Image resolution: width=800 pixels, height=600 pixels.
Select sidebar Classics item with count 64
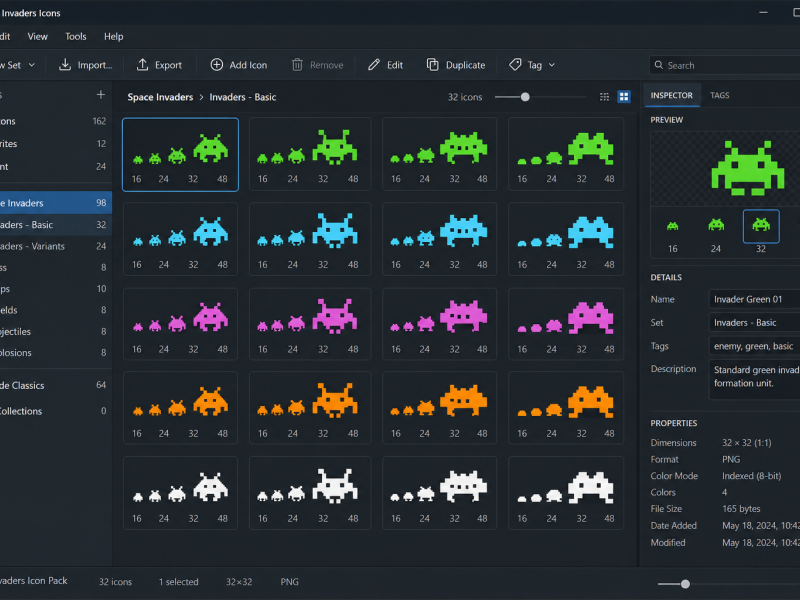(56, 385)
